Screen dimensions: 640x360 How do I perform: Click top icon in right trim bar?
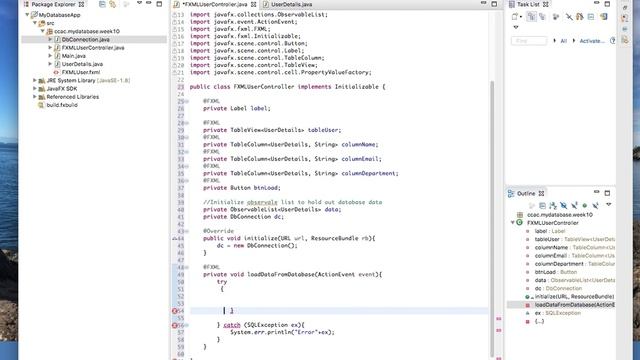625,8
